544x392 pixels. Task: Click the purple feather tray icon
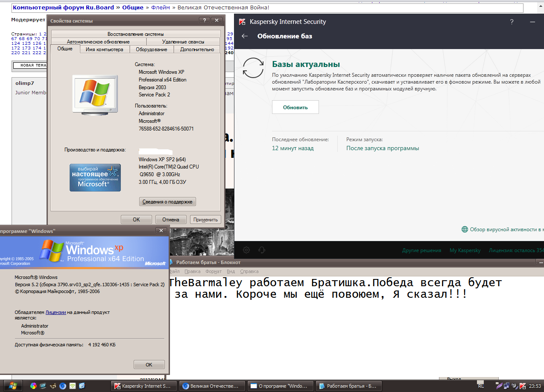point(500,386)
